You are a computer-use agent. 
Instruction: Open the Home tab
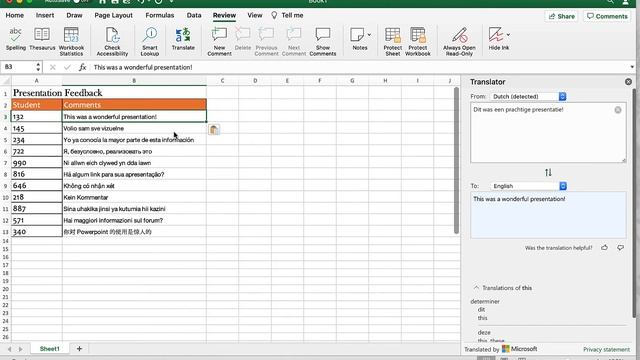[x=15, y=15]
